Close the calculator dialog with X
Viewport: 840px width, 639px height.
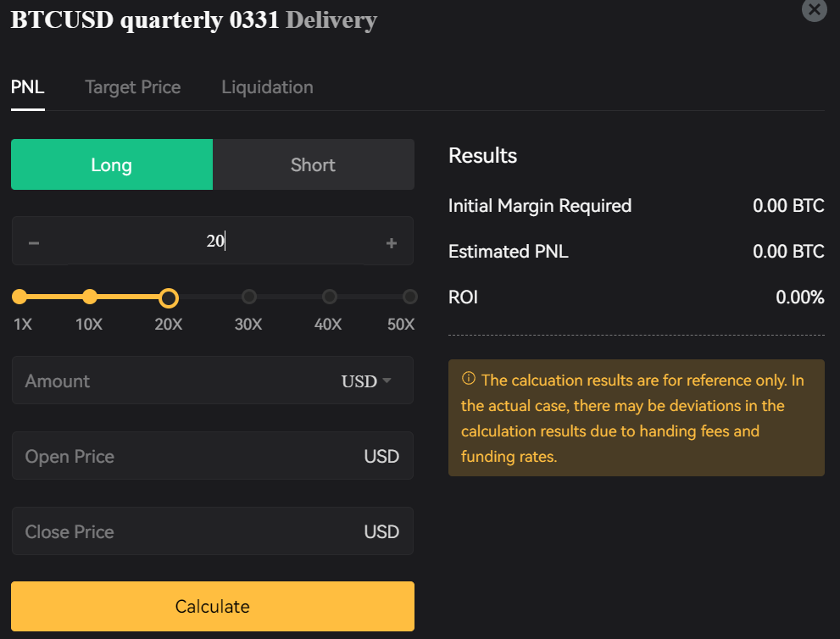[814, 10]
